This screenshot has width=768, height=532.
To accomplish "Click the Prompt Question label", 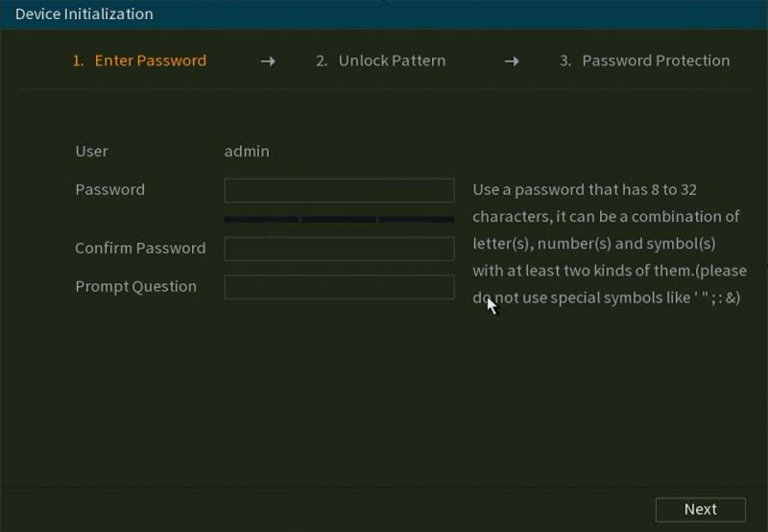I will (136, 286).
